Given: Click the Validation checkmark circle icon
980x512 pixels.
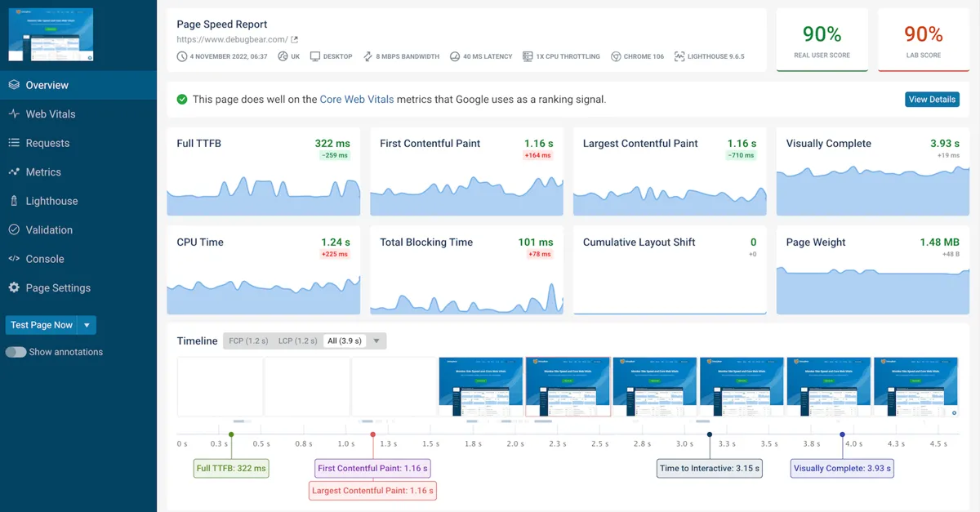Looking at the screenshot, I should point(14,230).
